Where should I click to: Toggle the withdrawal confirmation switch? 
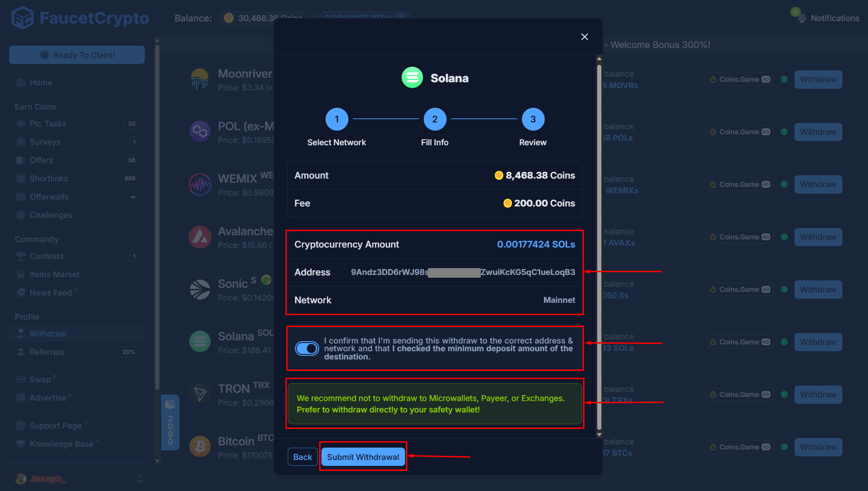pyautogui.click(x=307, y=348)
